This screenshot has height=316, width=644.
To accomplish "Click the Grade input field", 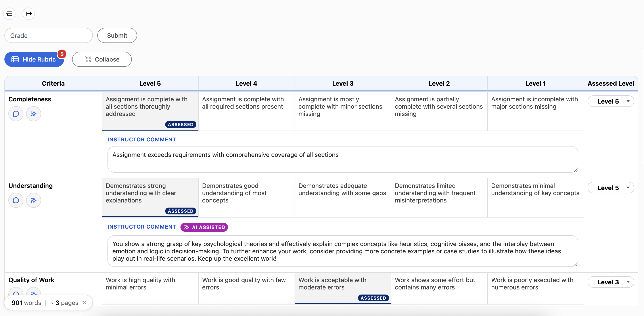I will click(x=48, y=36).
